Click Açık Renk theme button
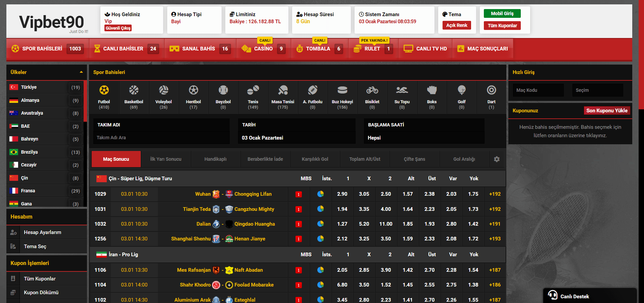The width and height of the screenshot is (644, 303). (x=457, y=25)
